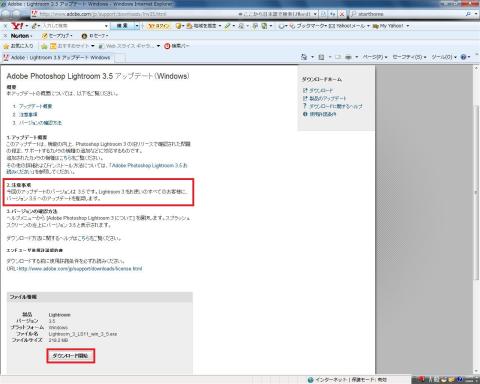Click the red Stop icon beside address bar
This screenshot has width=480, height=384.
click(x=342, y=14)
